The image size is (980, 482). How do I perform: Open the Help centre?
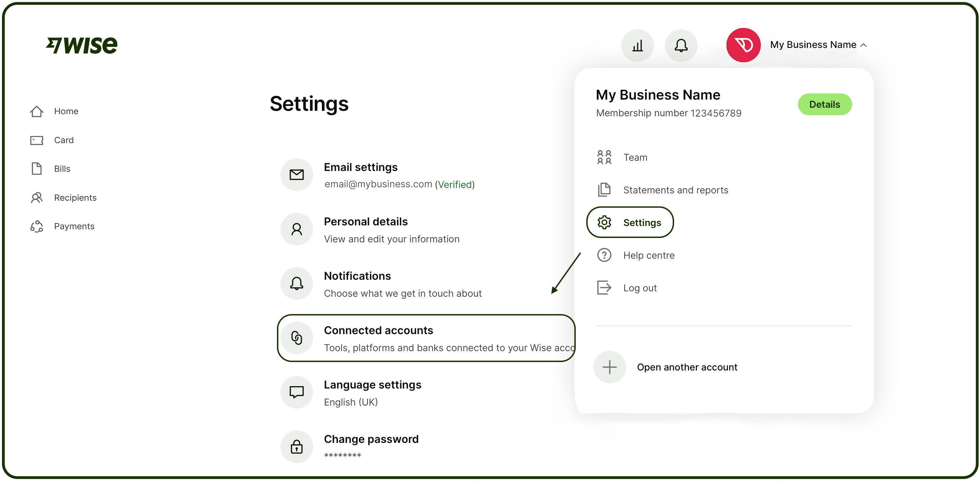click(648, 255)
